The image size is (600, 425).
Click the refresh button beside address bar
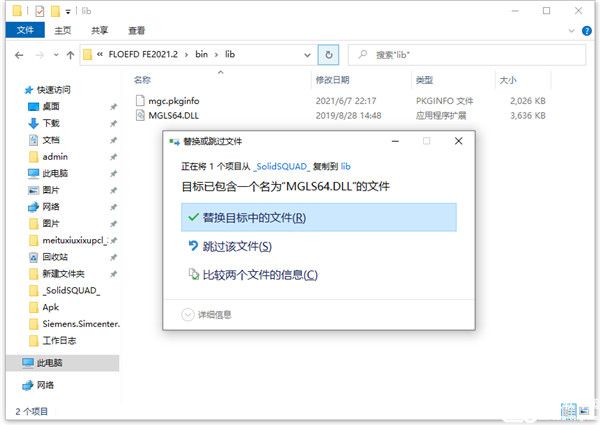click(328, 53)
